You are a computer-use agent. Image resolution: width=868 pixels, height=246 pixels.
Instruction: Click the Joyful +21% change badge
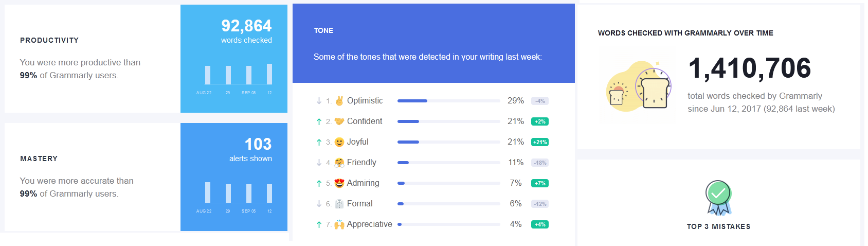(540, 142)
